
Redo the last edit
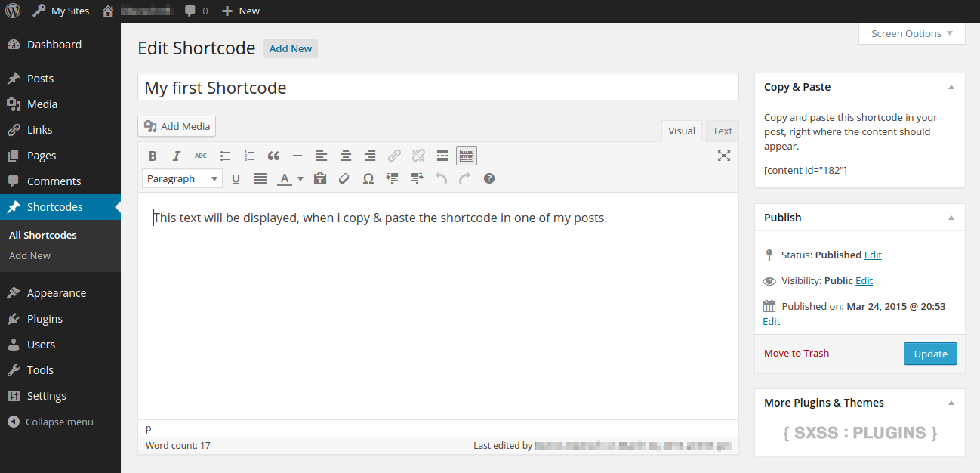click(x=465, y=178)
